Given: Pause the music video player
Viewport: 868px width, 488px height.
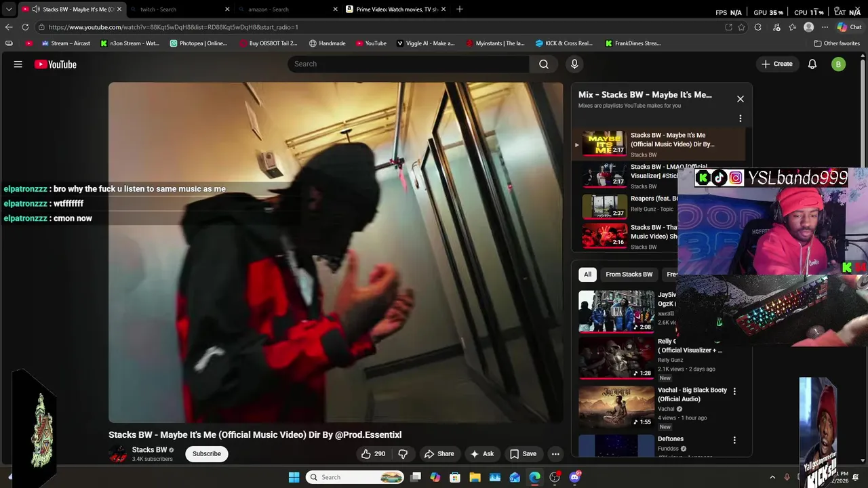Looking at the screenshot, I should (x=336, y=253).
